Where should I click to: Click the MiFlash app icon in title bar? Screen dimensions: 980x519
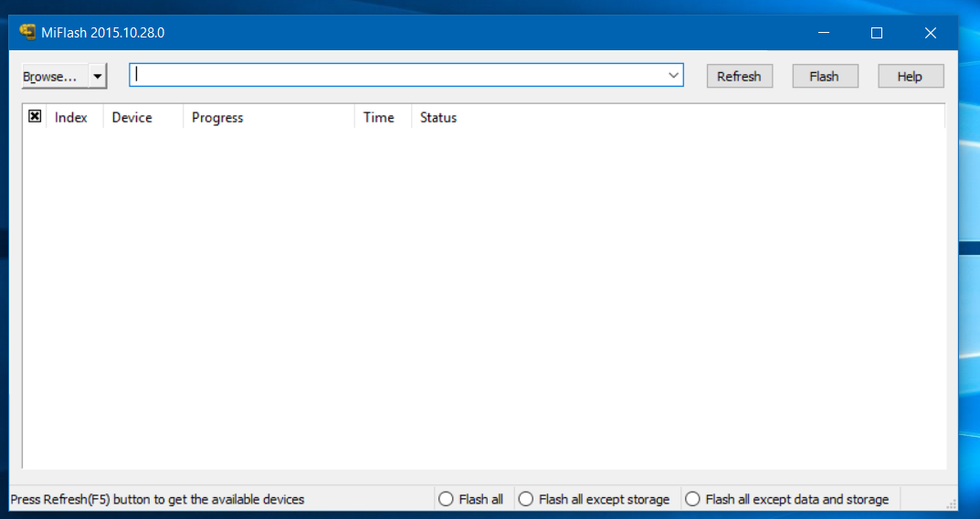(27, 32)
